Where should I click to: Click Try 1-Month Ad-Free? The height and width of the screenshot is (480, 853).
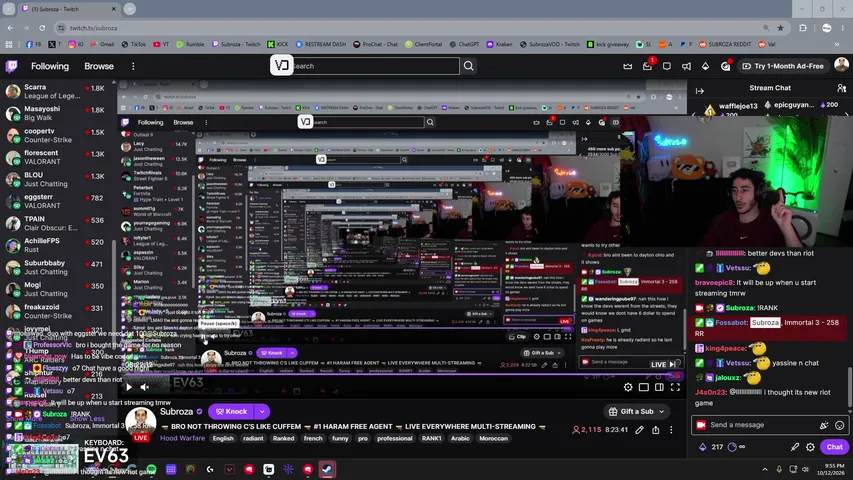tap(784, 66)
